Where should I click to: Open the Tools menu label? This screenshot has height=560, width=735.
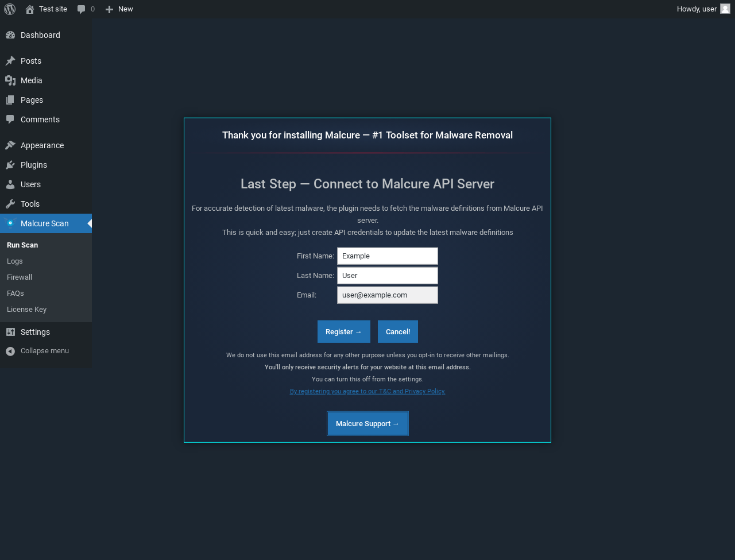30,204
